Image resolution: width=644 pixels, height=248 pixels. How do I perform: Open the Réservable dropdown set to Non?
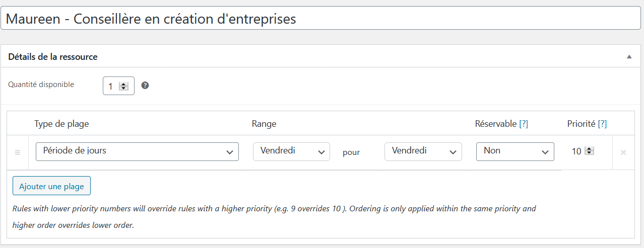[514, 151]
